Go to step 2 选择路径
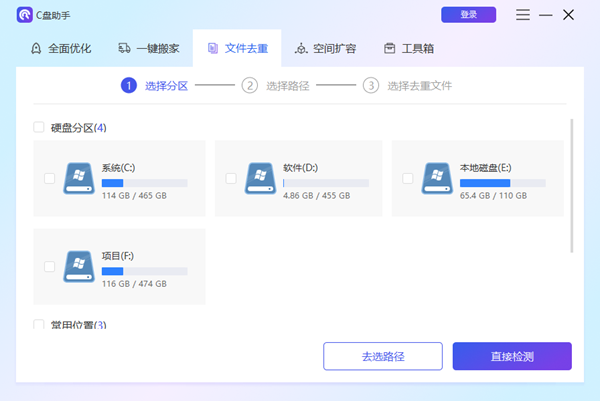The height and width of the screenshot is (401, 600). tap(277, 85)
